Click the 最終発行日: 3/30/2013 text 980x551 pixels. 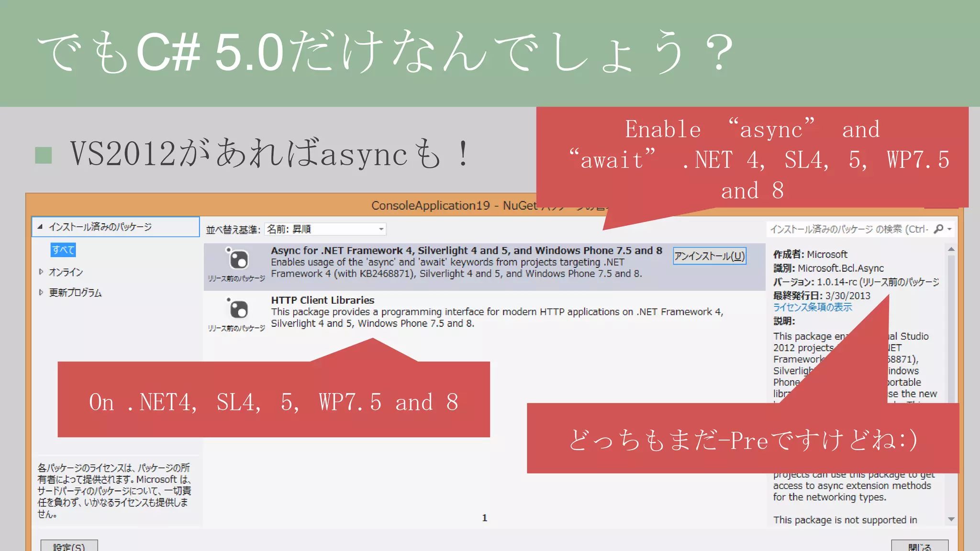coord(822,296)
